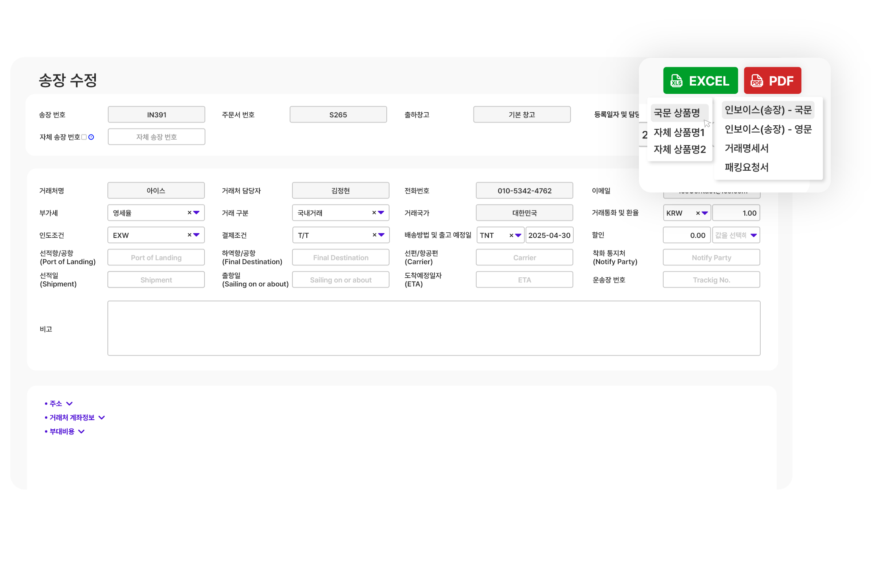Click the blue info icon next to 자체 송장 번호
Screen dimensions: 890x588
click(91, 137)
